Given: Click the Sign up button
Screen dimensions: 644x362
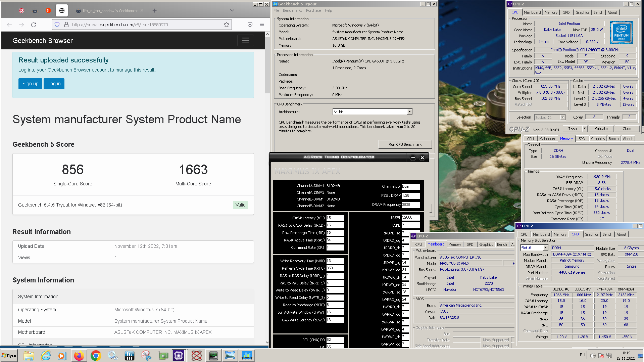Looking at the screenshot, I should (x=31, y=84).
